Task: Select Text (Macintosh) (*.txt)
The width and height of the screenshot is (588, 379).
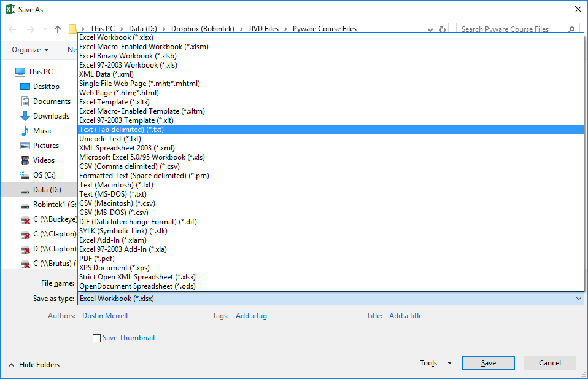Action: 331,185
